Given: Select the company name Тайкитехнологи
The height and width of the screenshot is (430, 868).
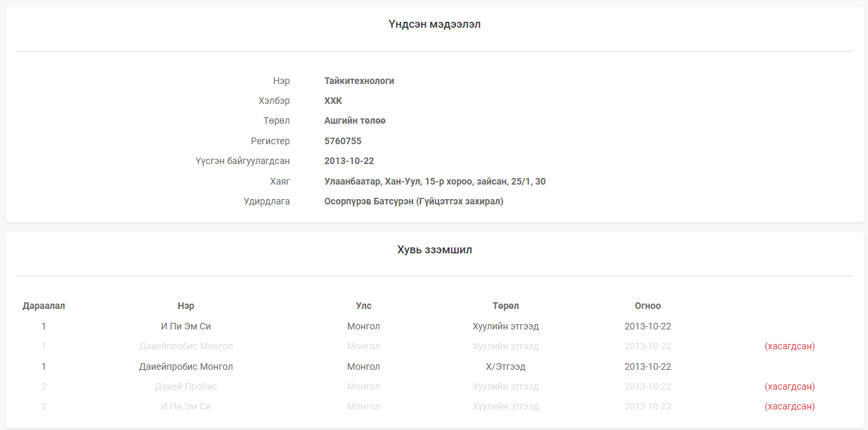Looking at the screenshot, I should pyautogui.click(x=359, y=81).
